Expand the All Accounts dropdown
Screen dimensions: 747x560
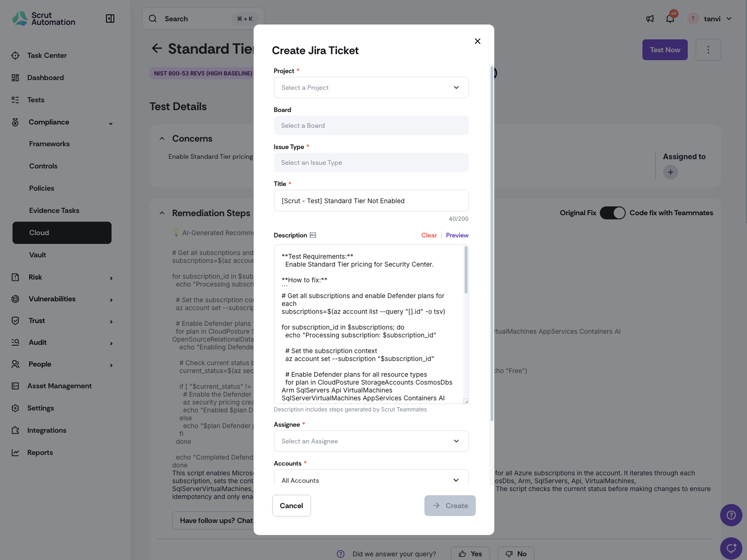(371, 480)
